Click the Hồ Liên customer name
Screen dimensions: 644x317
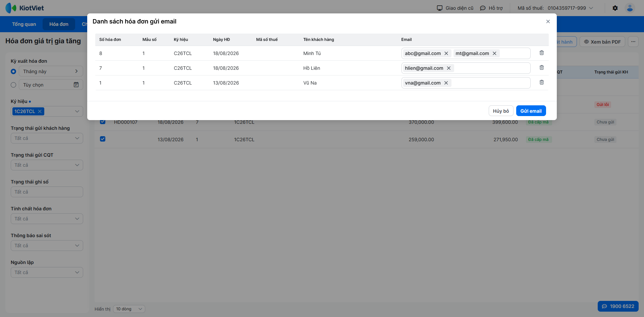tap(312, 68)
